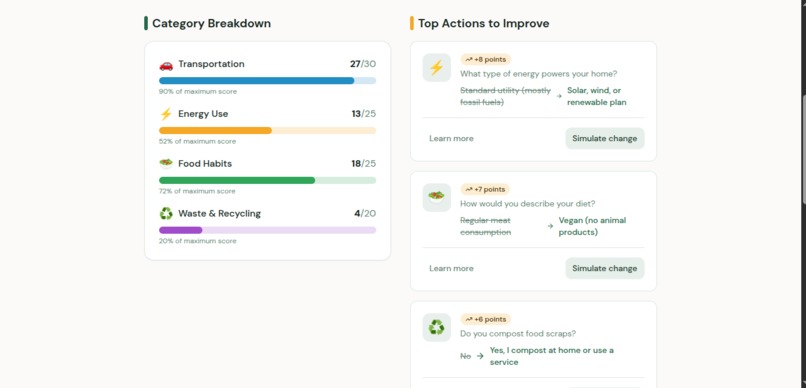Click 'Vegan (no animal products)' option
This screenshot has height=388, width=806.
tap(592, 226)
